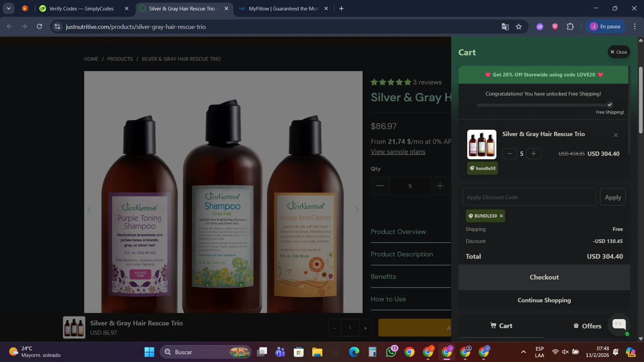View site information icon in address bar

[57, 27]
